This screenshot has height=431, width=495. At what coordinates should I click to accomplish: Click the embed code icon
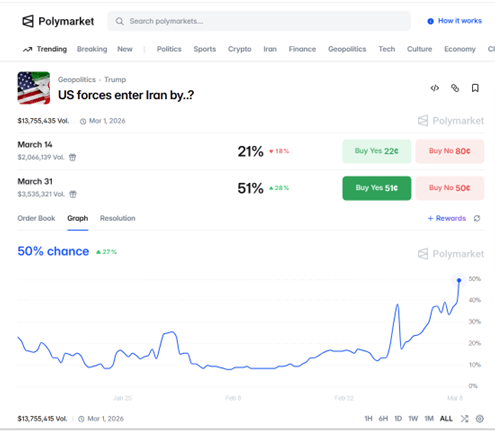point(435,88)
